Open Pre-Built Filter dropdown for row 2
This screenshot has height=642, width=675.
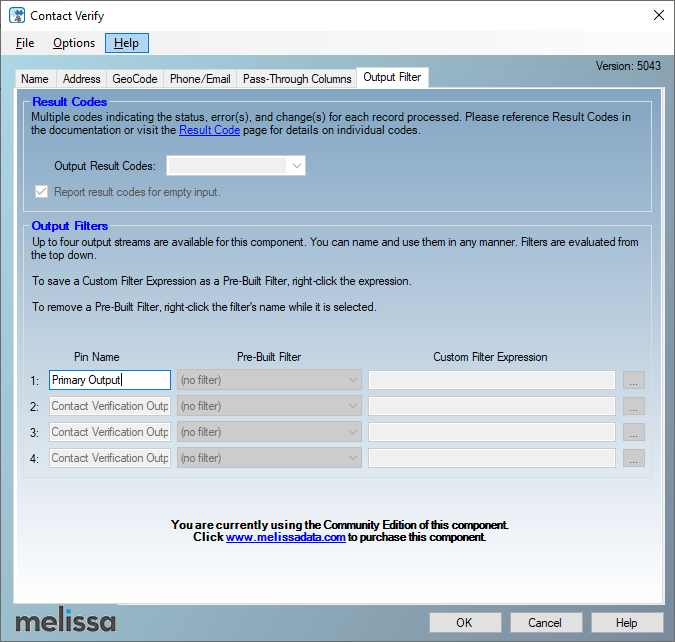[269, 406]
